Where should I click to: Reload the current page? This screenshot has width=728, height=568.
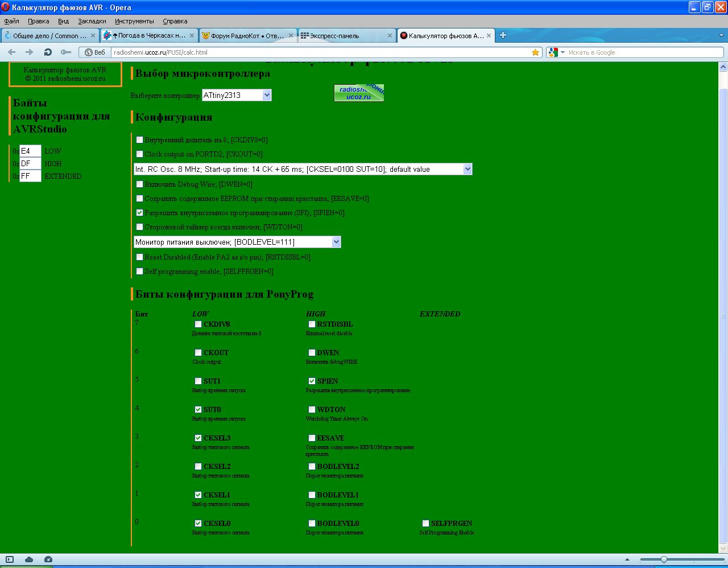[x=48, y=52]
